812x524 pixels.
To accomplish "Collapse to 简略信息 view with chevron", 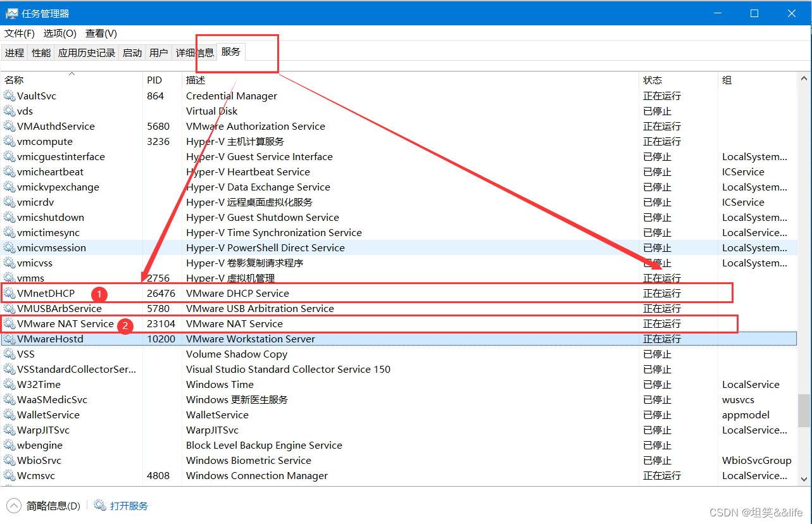I will pos(13,506).
